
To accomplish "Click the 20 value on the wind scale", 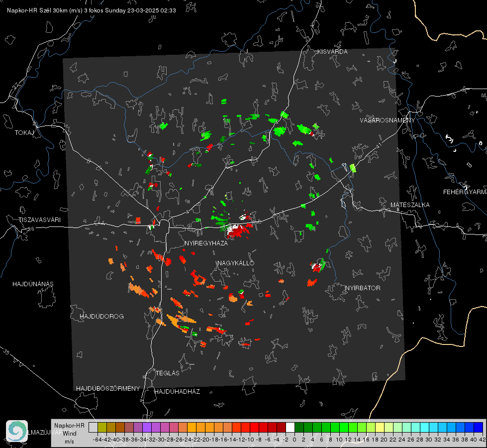I will tap(384, 440).
